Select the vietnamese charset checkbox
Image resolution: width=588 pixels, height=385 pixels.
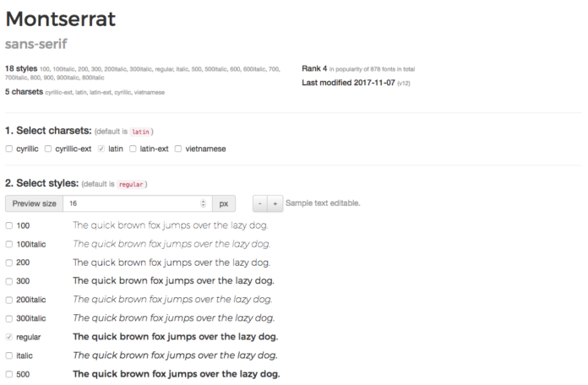click(x=178, y=149)
